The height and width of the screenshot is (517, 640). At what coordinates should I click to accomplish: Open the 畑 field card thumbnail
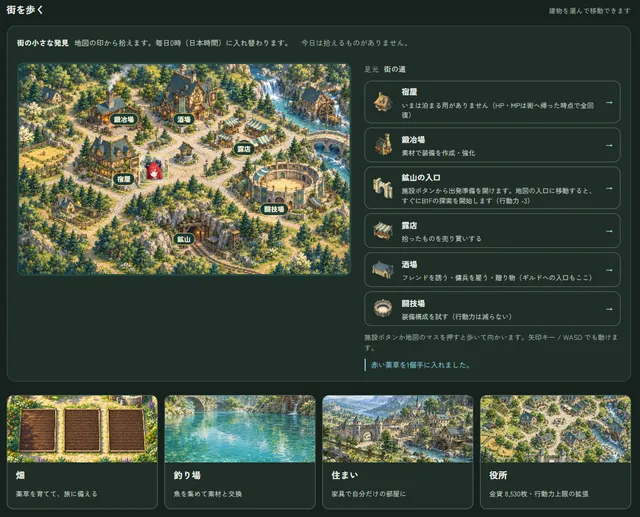coord(82,428)
